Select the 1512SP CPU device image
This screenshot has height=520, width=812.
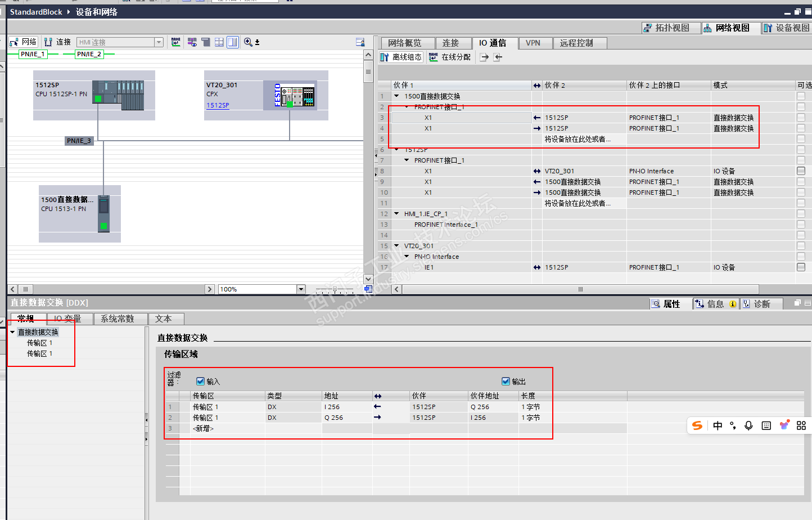[x=118, y=95]
